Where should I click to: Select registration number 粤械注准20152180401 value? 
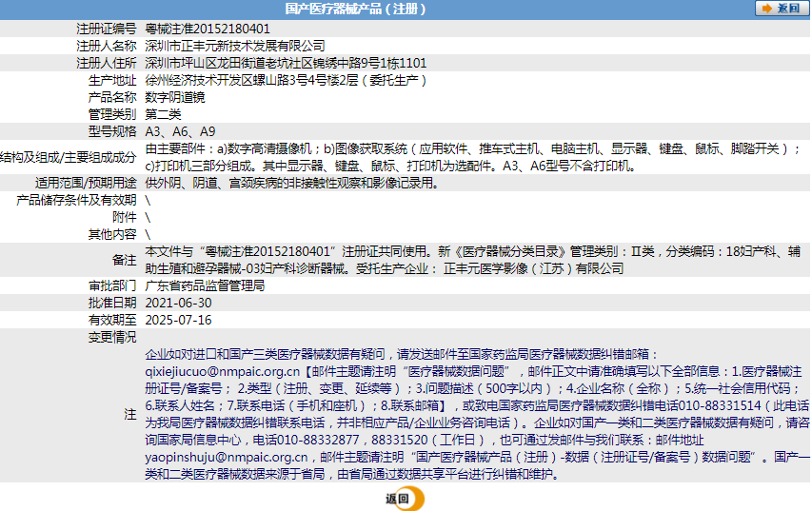pyautogui.click(x=208, y=29)
